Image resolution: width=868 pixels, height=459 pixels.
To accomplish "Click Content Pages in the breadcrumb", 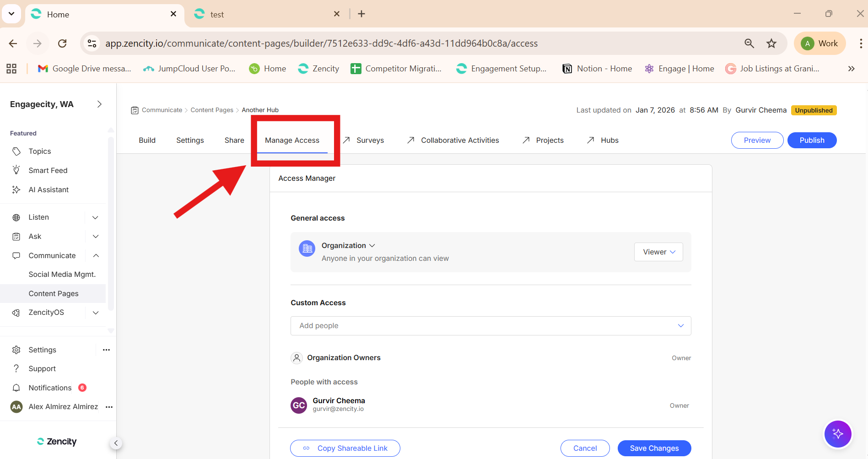I will click(x=212, y=110).
